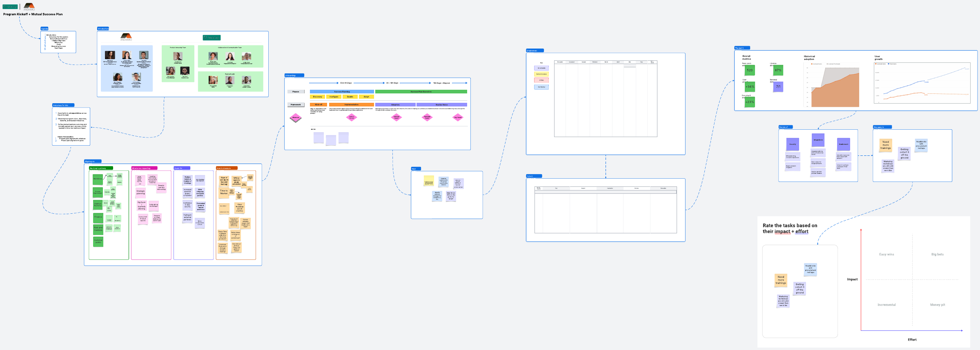Click the Money pit quadrant label

(x=938, y=305)
